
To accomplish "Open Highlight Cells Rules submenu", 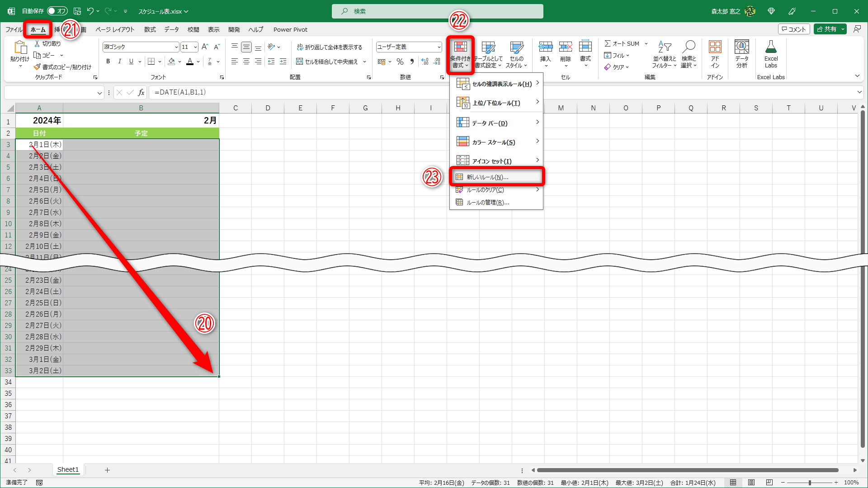I will coord(496,84).
